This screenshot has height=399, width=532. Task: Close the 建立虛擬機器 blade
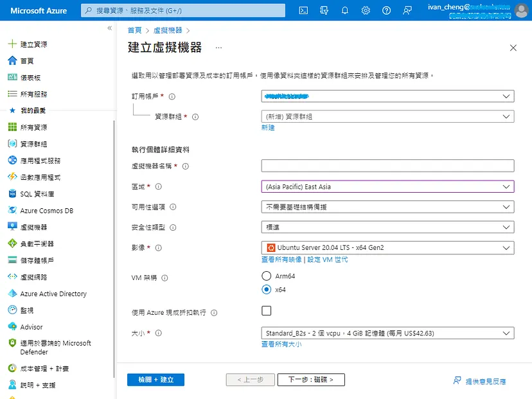(x=513, y=48)
